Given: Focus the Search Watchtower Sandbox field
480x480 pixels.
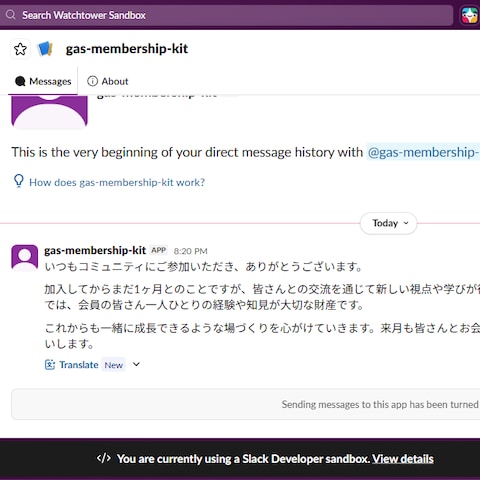Looking at the screenshot, I should 227,15.
